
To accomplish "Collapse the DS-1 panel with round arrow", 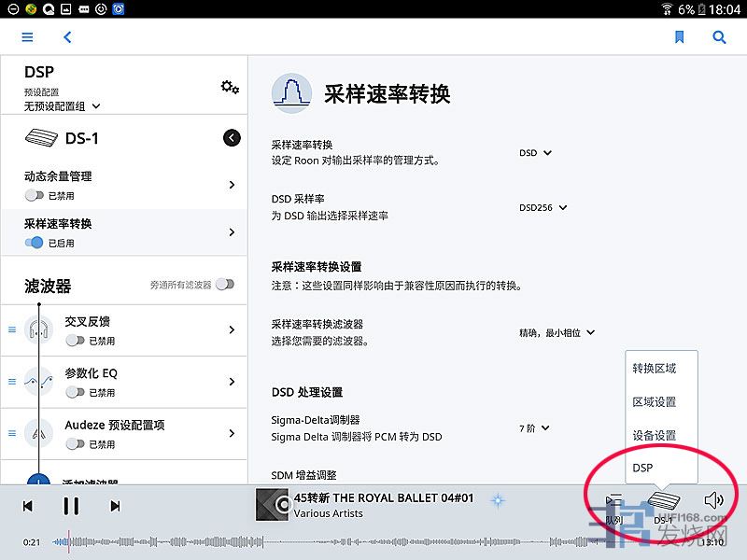I will tap(232, 138).
